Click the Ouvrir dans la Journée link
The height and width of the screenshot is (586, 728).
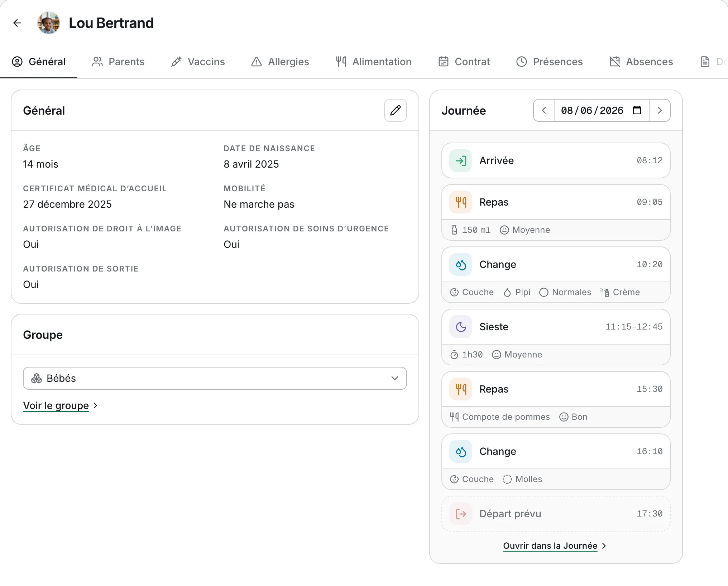555,546
